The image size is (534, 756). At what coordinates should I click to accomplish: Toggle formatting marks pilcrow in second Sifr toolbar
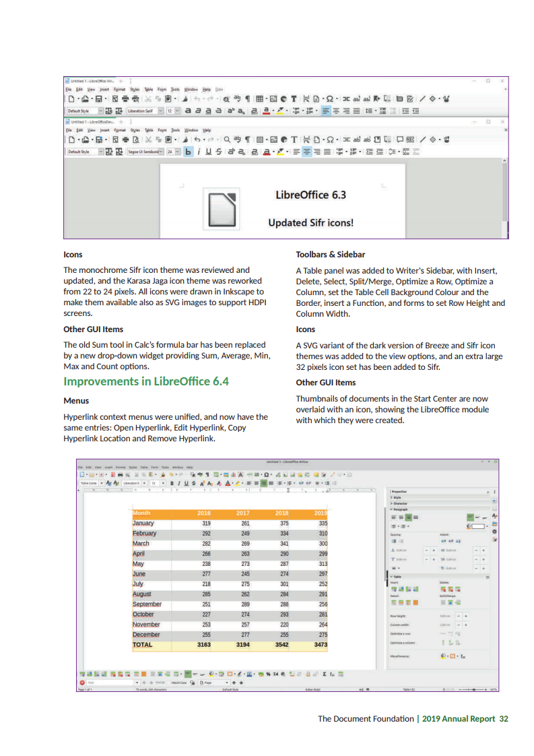[x=248, y=140]
